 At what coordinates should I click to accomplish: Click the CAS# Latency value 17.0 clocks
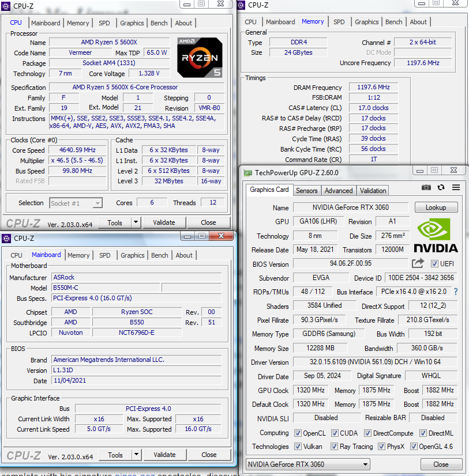(x=374, y=108)
